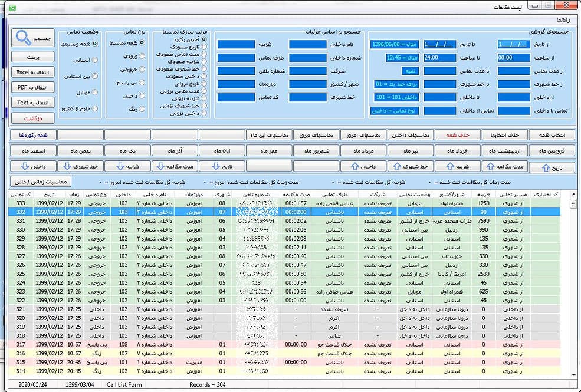Show تماسهای امروز calls
Viewport: 581px width, 392px height.
tap(363, 135)
